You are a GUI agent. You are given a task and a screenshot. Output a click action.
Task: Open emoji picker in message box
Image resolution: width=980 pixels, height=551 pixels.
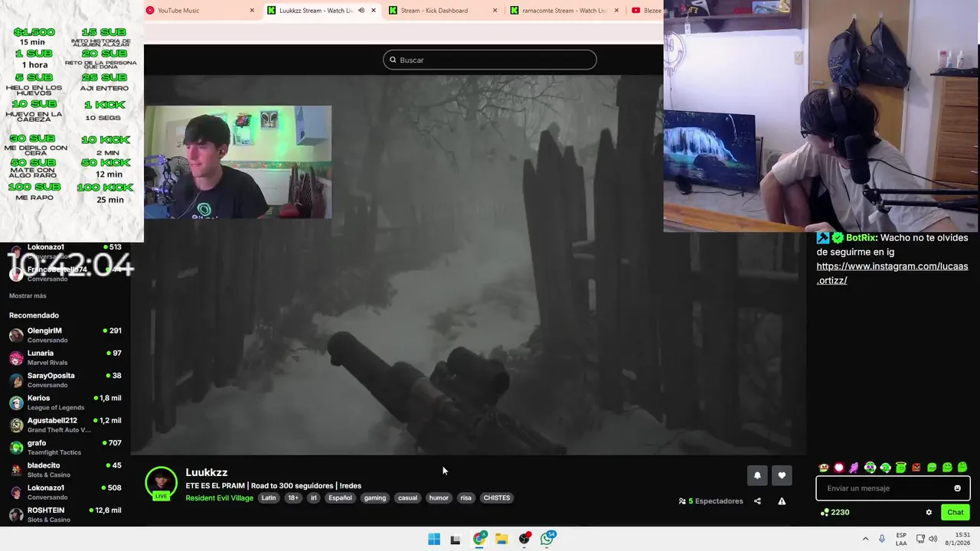[957, 488]
